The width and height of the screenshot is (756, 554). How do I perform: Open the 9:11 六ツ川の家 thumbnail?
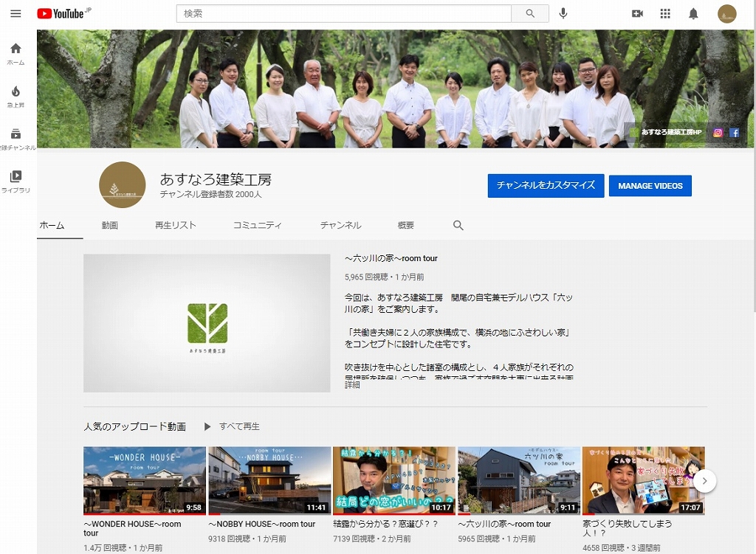(x=519, y=480)
